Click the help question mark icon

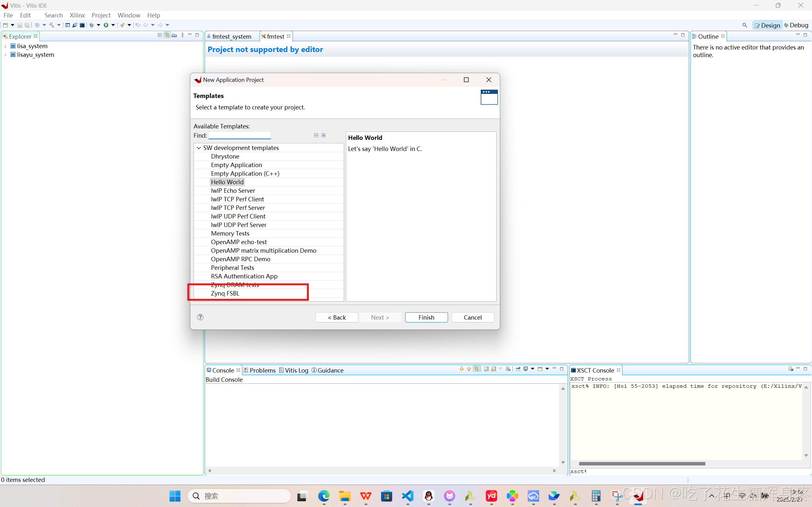[x=200, y=317]
